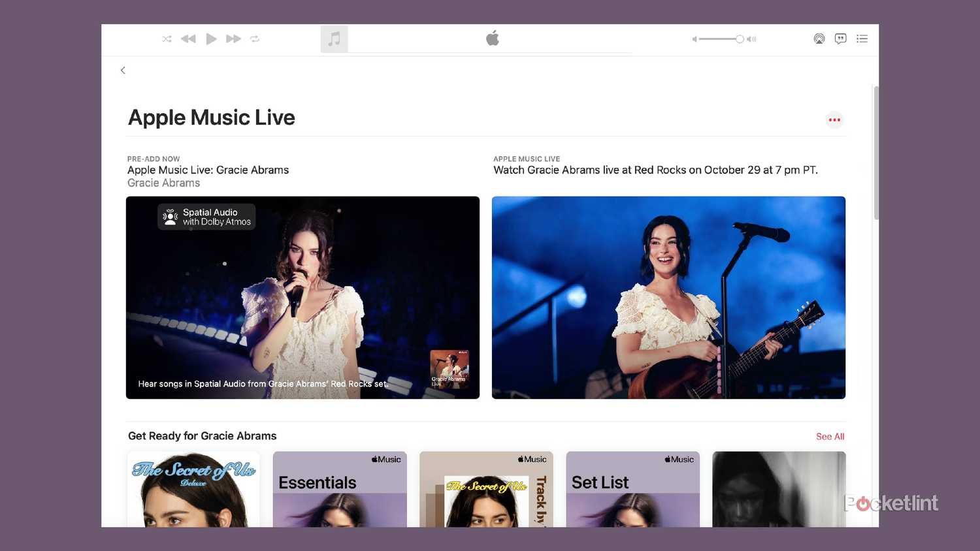980x551 pixels.
Task: Toggle shuffle playback mode
Action: point(167,39)
